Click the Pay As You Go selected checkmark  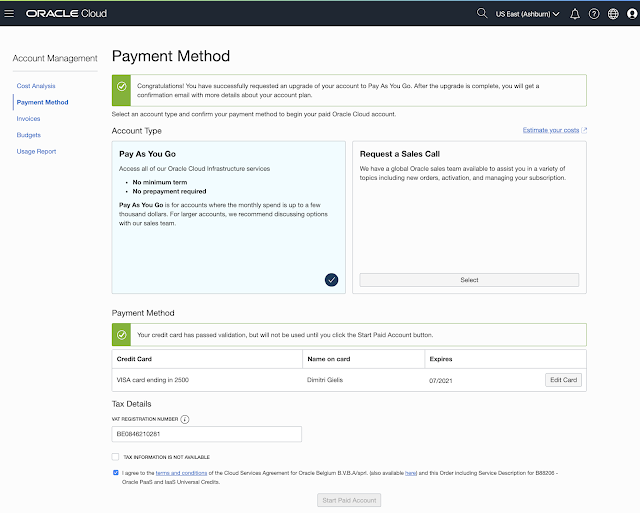[331, 280]
